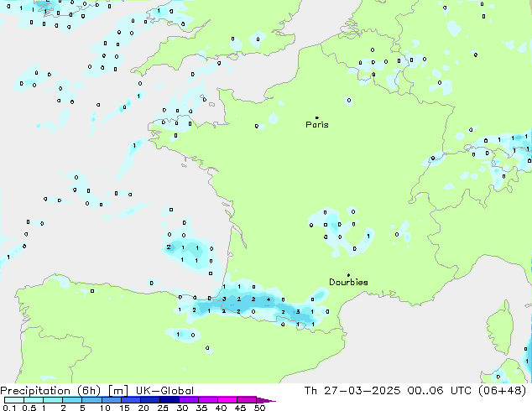Click the legend label '30'
The width and height of the screenshot is (532, 411).
[x=182, y=408]
